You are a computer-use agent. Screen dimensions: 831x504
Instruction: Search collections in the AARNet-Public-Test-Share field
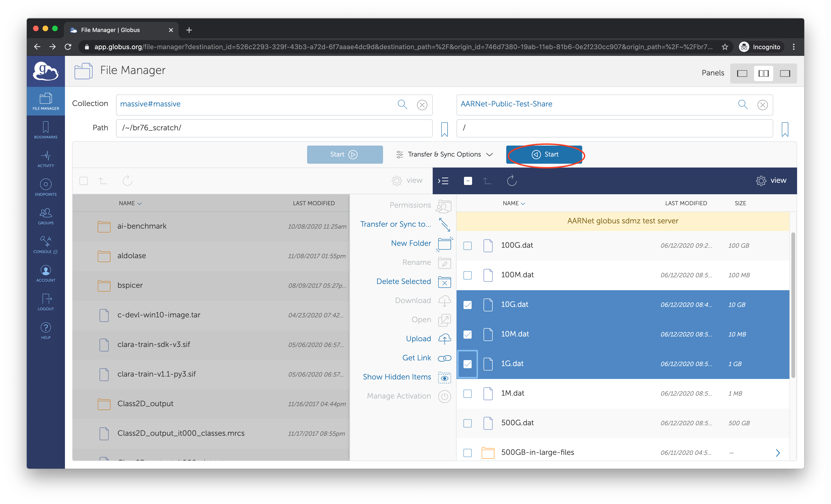click(743, 104)
